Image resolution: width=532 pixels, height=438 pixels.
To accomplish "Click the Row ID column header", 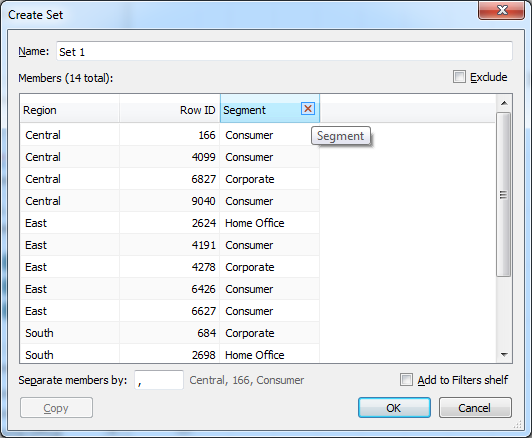I will (x=170, y=110).
